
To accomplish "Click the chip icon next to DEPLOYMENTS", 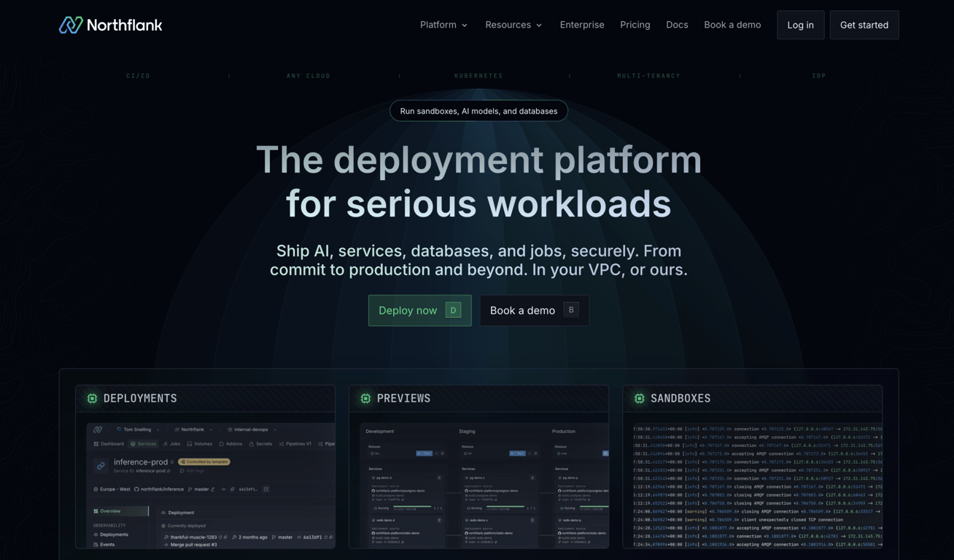I will (92, 398).
